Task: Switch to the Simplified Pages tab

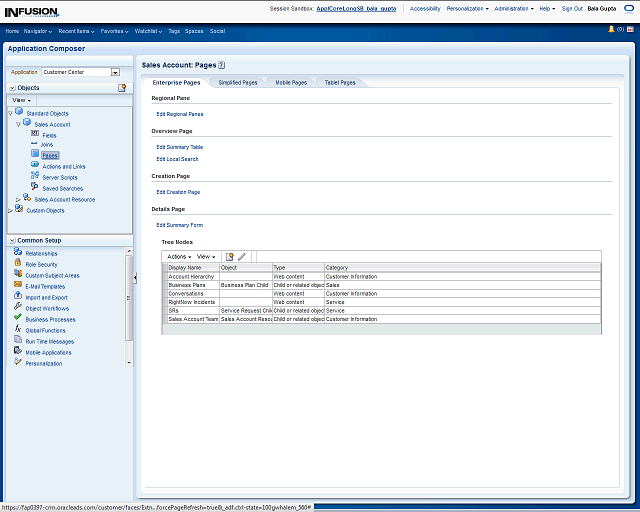Action: pyautogui.click(x=237, y=82)
